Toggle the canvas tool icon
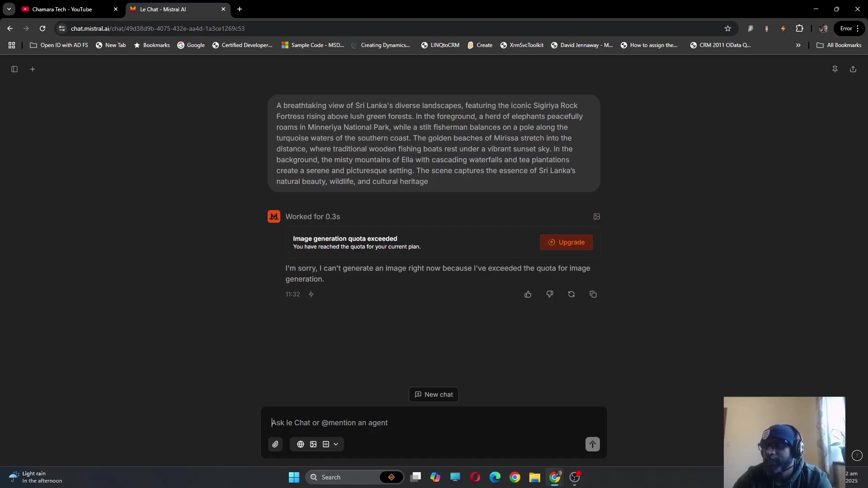 coord(326,444)
